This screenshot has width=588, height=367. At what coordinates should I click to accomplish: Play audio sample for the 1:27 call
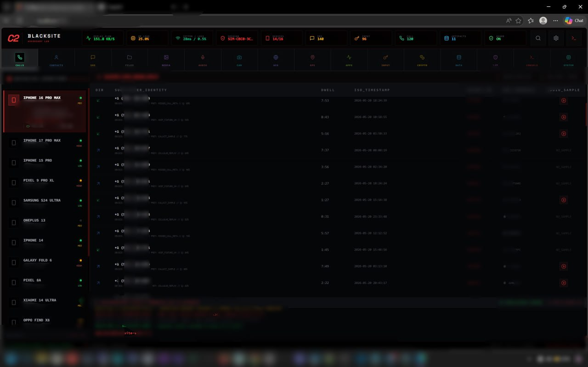pos(564,200)
